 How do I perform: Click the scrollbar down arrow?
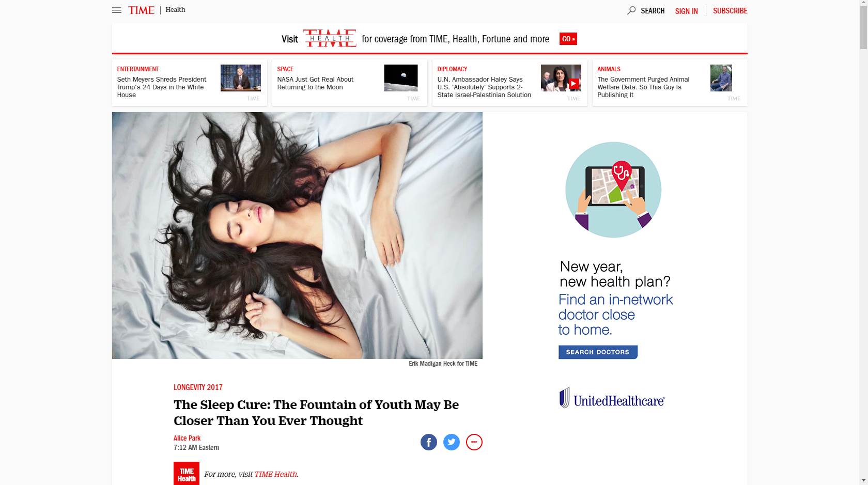point(863,480)
